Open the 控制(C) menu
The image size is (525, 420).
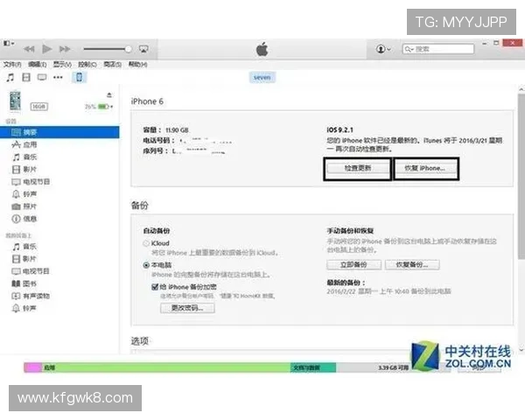pos(87,64)
